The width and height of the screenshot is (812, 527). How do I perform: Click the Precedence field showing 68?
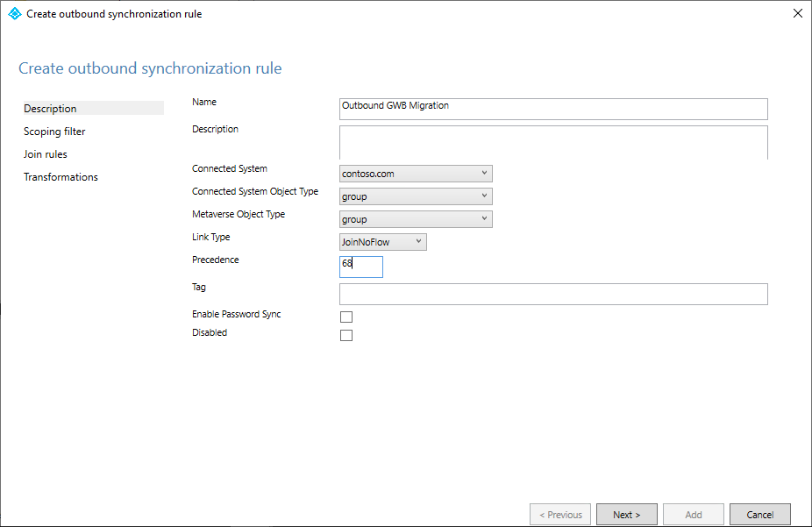(x=361, y=267)
